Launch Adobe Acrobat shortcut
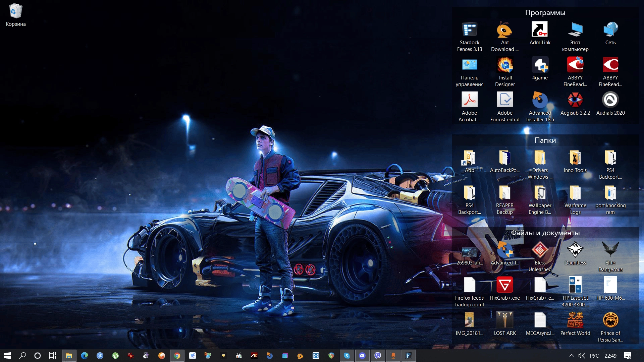The height and width of the screenshot is (362, 644). [470, 107]
